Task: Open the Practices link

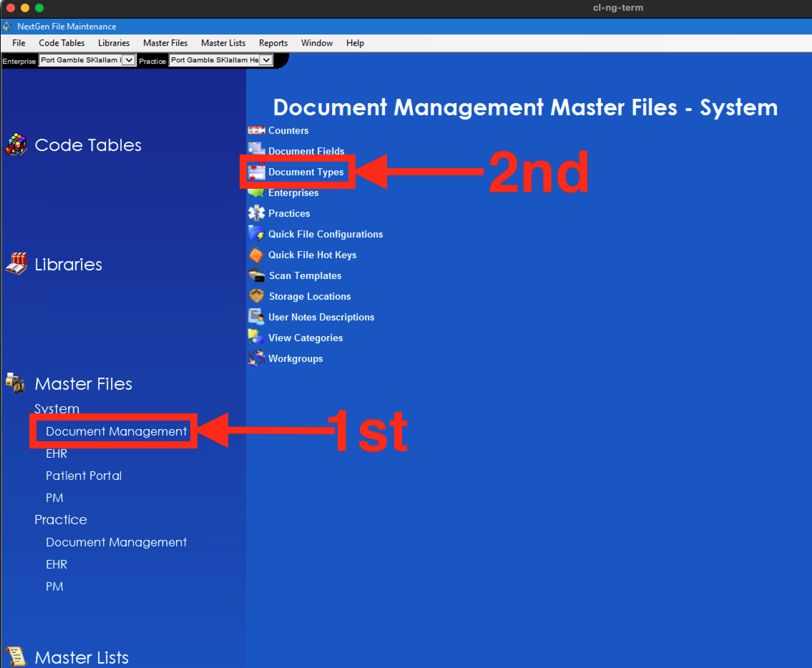Action: (x=289, y=213)
